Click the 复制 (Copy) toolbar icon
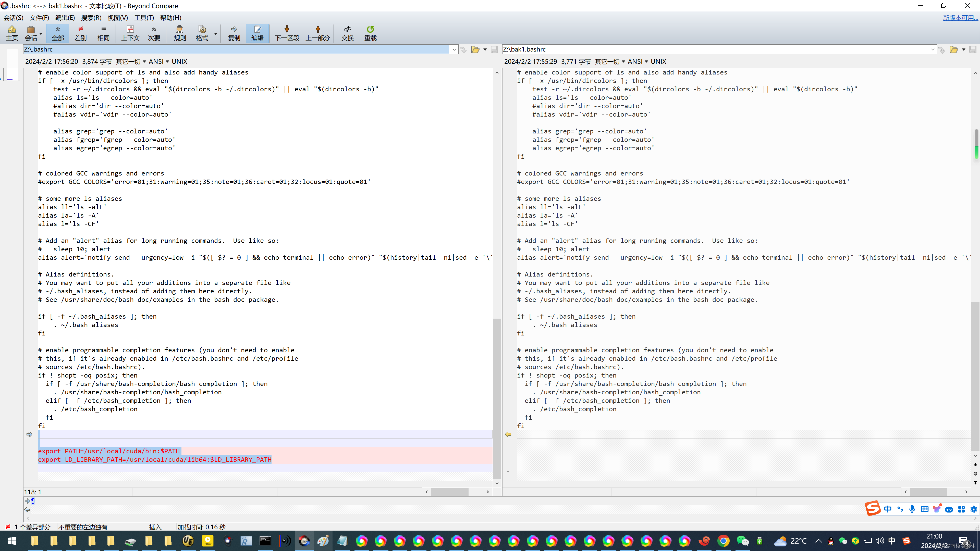 [234, 33]
